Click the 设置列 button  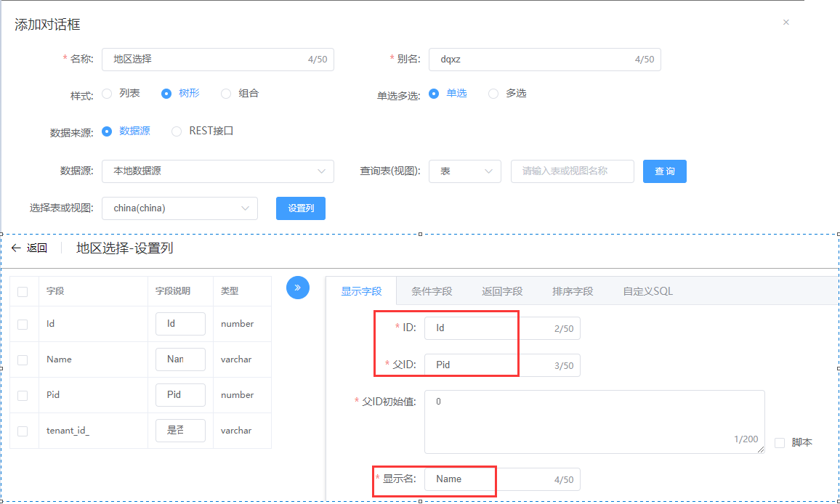tap(300, 208)
